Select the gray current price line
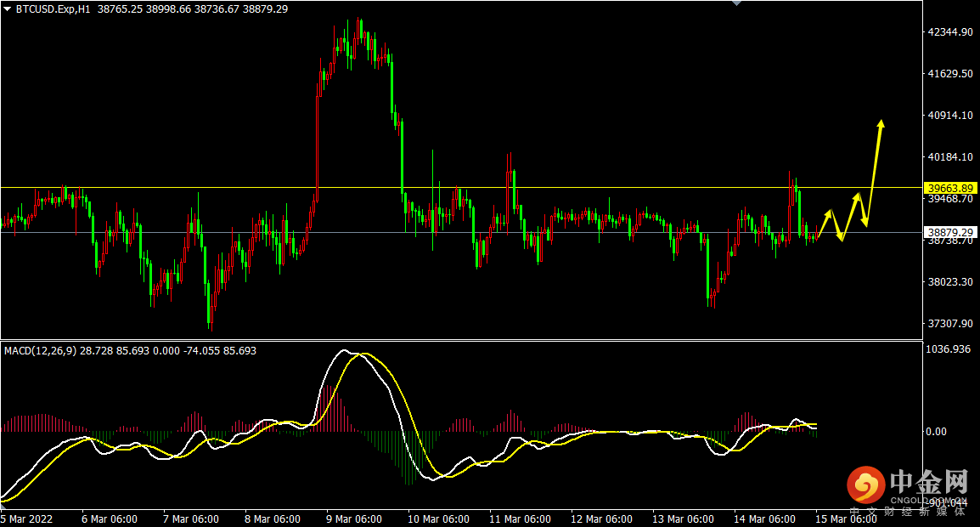Image resolution: width=980 pixels, height=527 pixels. click(461, 232)
